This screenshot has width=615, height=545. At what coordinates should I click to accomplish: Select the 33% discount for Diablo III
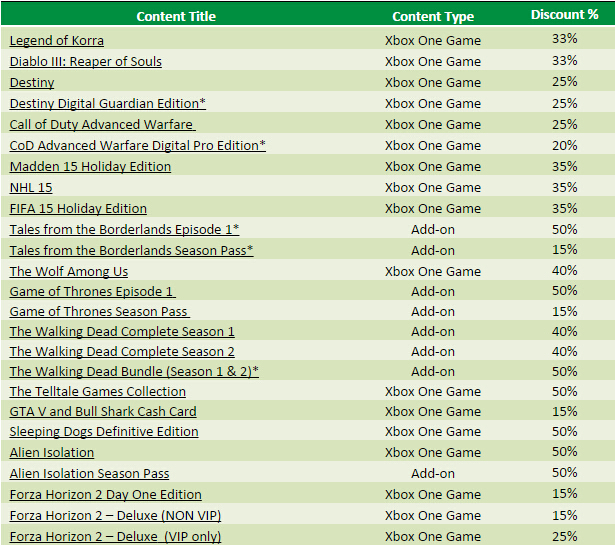pos(564,61)
